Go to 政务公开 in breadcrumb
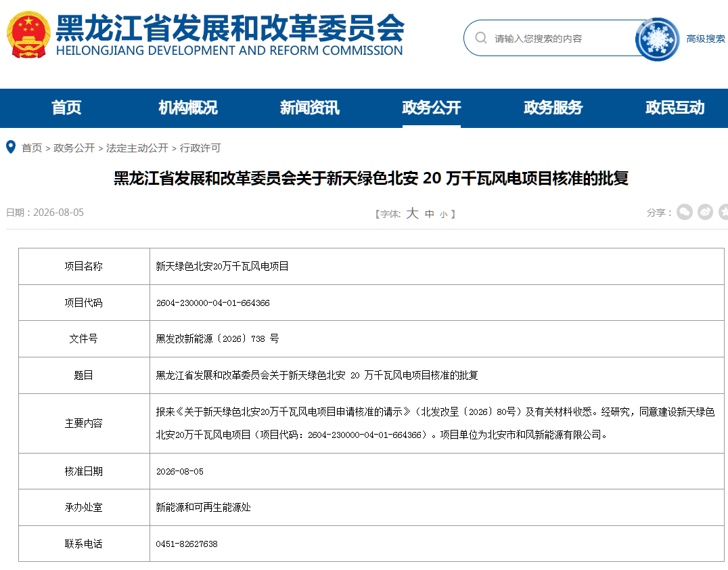Image resolution: width=728 pixels, height=570 pixels. [74, 148]
